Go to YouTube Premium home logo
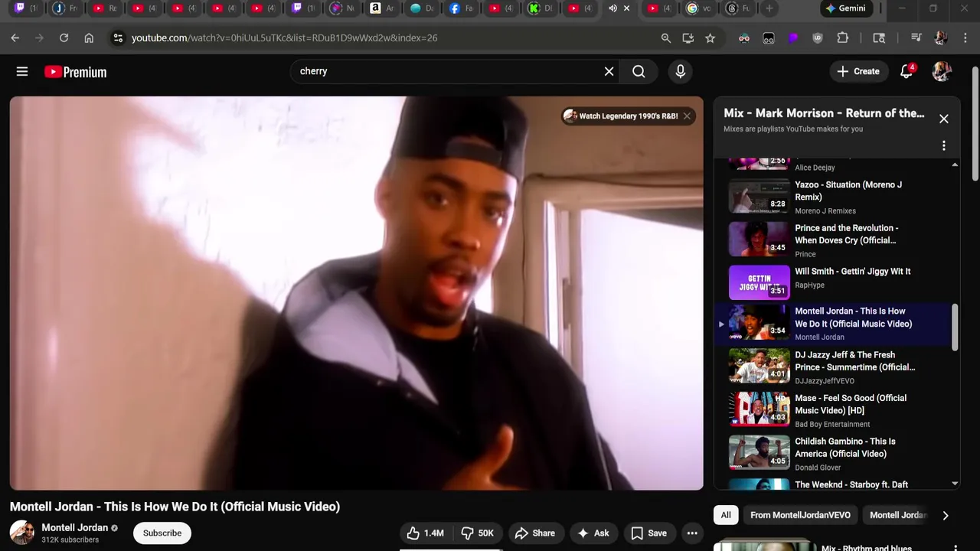Screen dimensions: 980x551 (x=75, y=72)
